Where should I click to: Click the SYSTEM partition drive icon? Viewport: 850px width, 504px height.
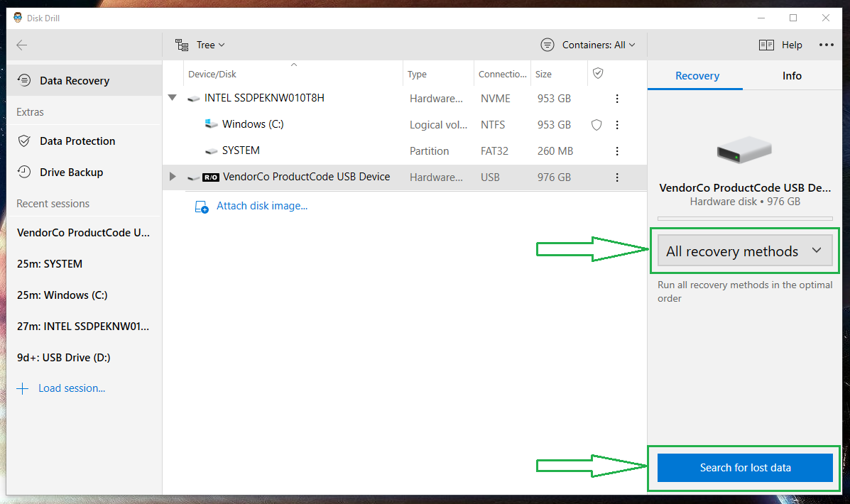point(212,151)
